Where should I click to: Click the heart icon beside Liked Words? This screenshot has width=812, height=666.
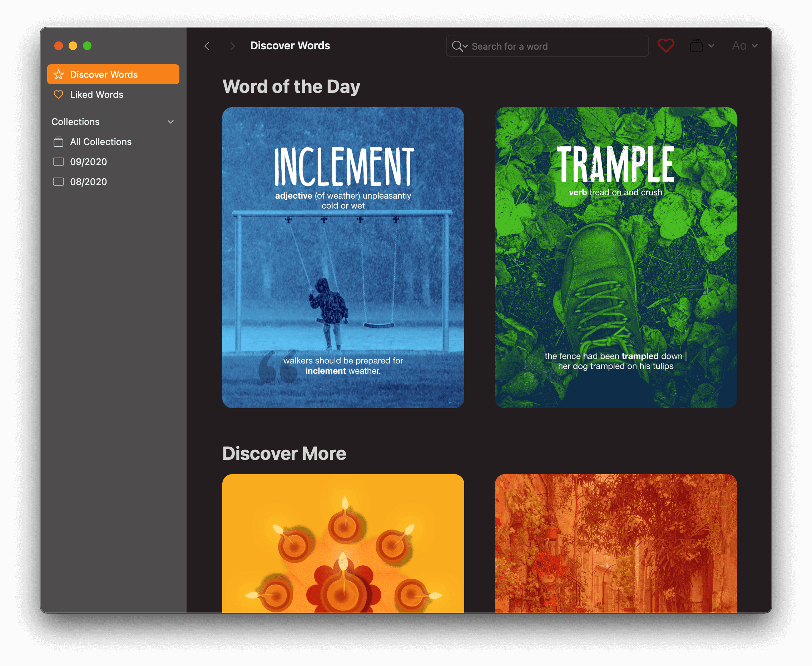click(x=58, y=94)
